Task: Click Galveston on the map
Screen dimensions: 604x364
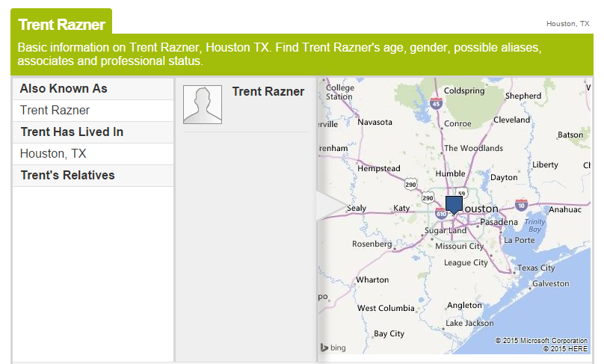Action: pos(550,283)
